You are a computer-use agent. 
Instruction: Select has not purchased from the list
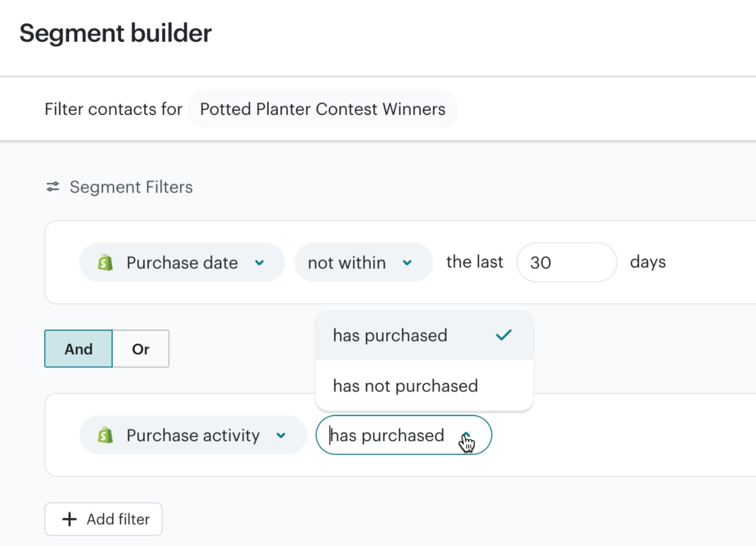404,386
